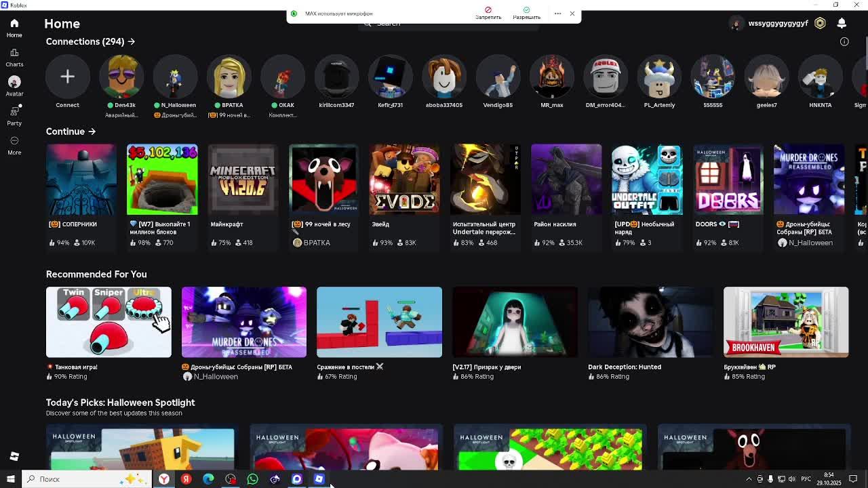The height and width of the screenshot is (488, 868).
Task: Open the Undertale testing center game
Action: [486, 180]
